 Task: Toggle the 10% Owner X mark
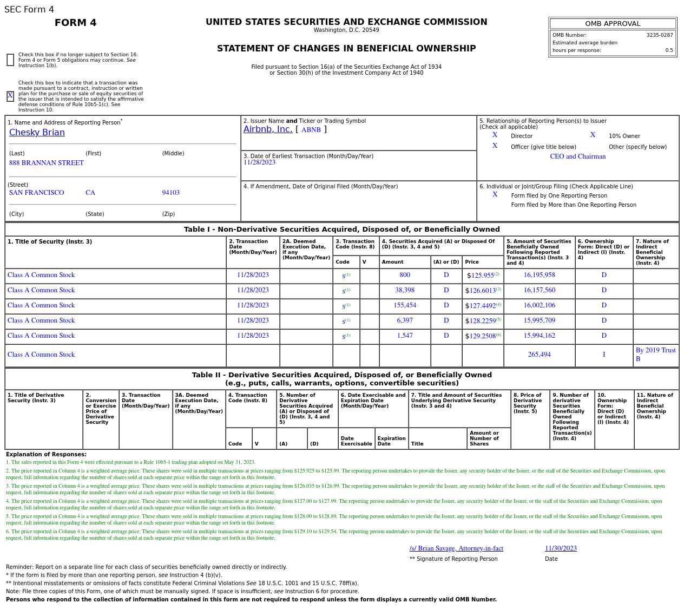[593, 135]
